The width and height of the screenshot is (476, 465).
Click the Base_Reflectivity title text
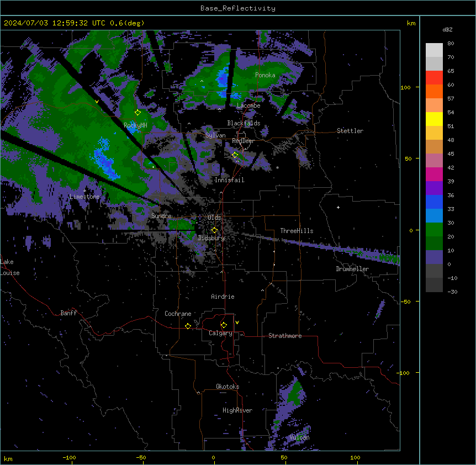tap(238, 8)
